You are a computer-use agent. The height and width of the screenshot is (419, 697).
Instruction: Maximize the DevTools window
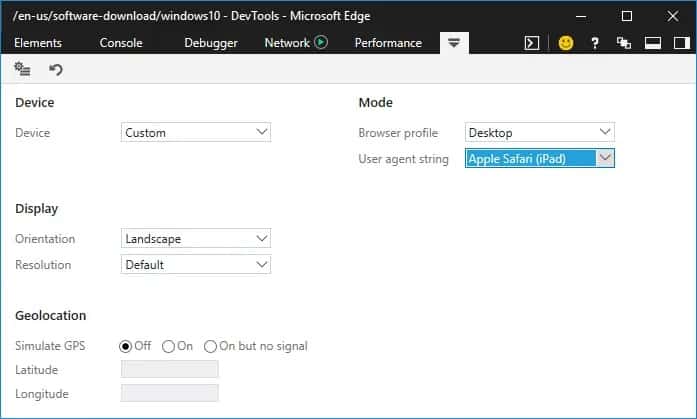(x=626, y=16)
